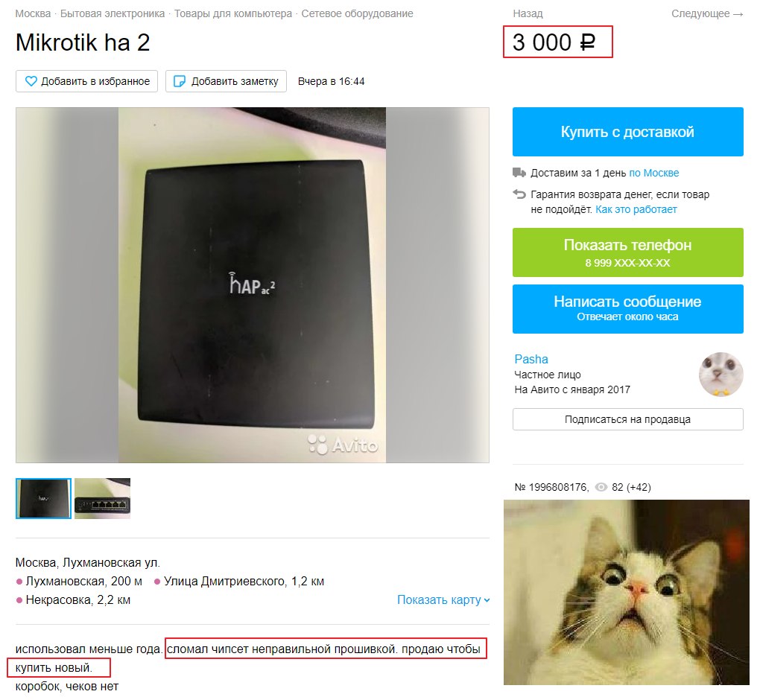Click the delivery truck icon
The height and width of the screenshot is (700, 760).
tap(519, 173)
